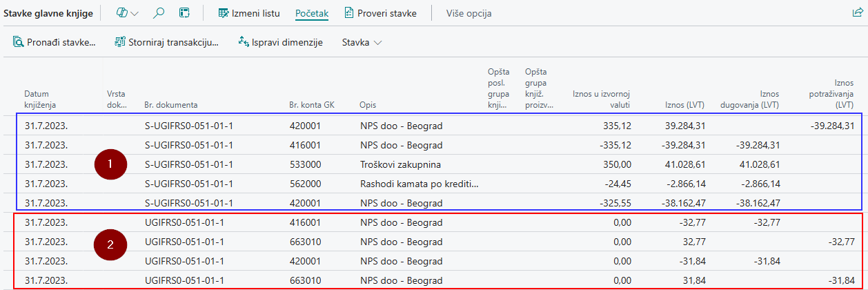
Task: Click the Vrsta dok... column header
Action: tap(117, 99)
